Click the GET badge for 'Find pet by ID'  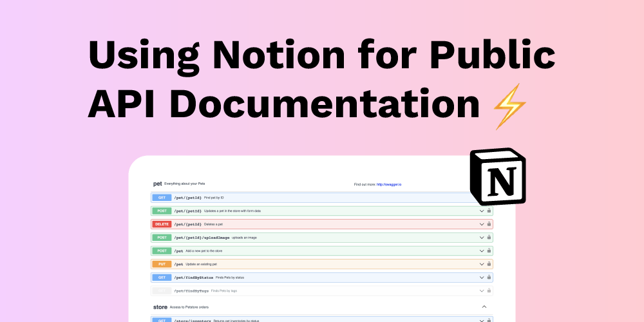(162, 198)
